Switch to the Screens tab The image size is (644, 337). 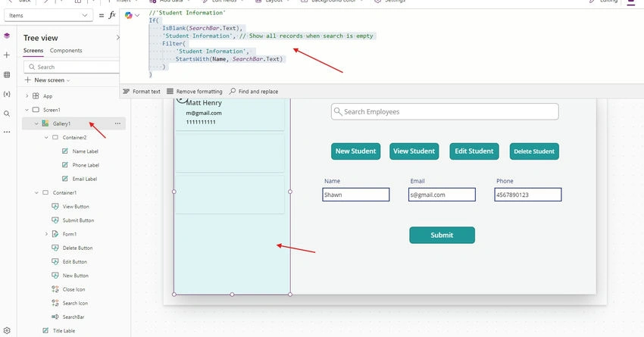33,51
